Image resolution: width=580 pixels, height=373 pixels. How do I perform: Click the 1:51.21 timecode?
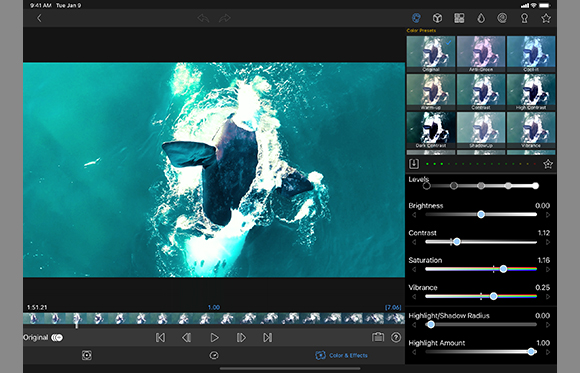(x=37, y=307)
